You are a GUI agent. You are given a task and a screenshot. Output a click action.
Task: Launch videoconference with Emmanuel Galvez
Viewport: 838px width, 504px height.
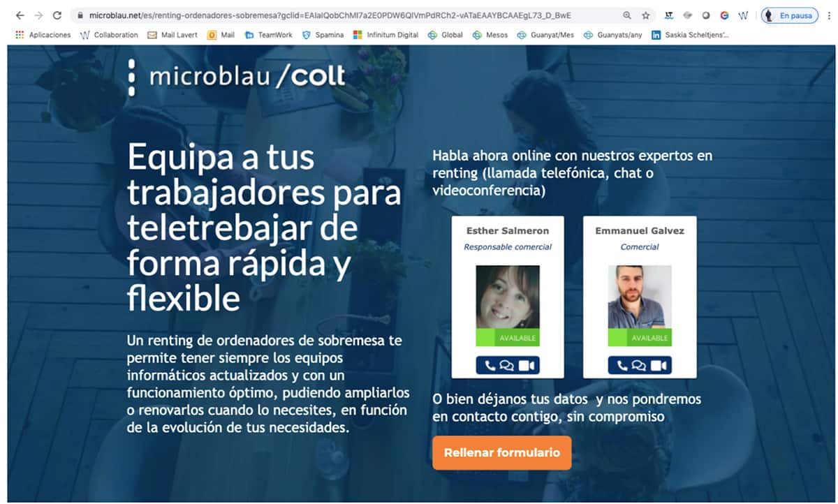tap(658, 365)
